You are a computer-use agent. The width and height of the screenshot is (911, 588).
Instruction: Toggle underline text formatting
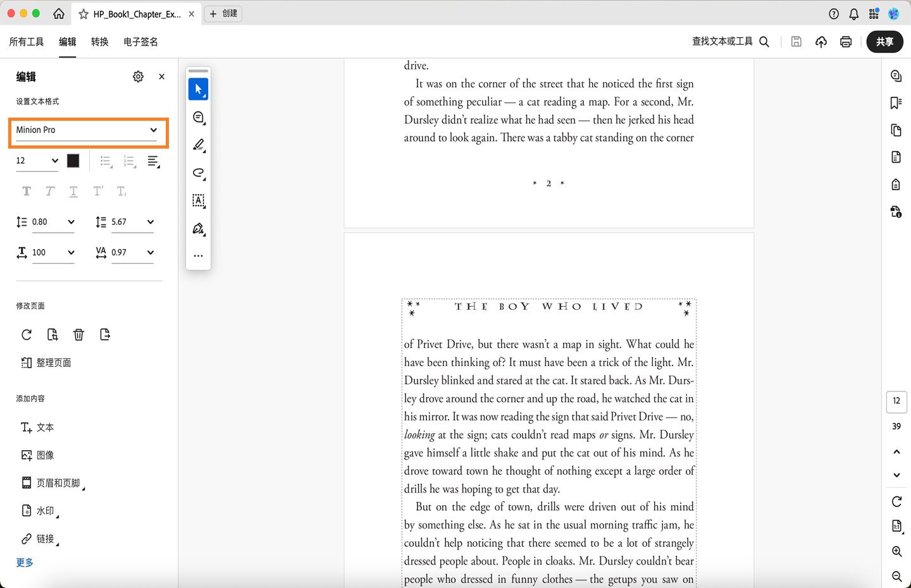[x=73, y=192]
